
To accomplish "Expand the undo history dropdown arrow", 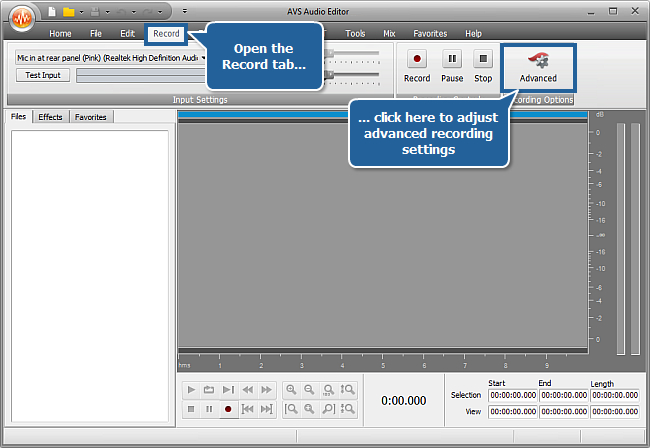I will [133, 12].
